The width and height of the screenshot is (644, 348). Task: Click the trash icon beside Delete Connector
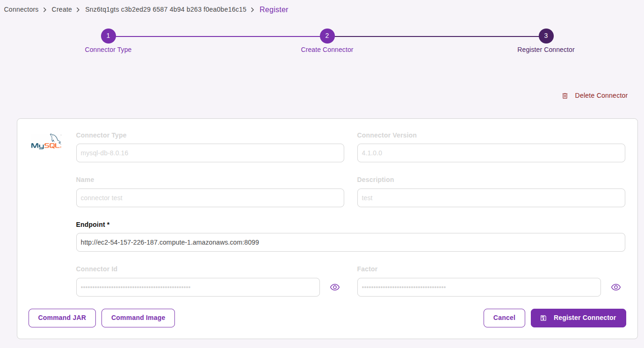click(x=564, y=95)
